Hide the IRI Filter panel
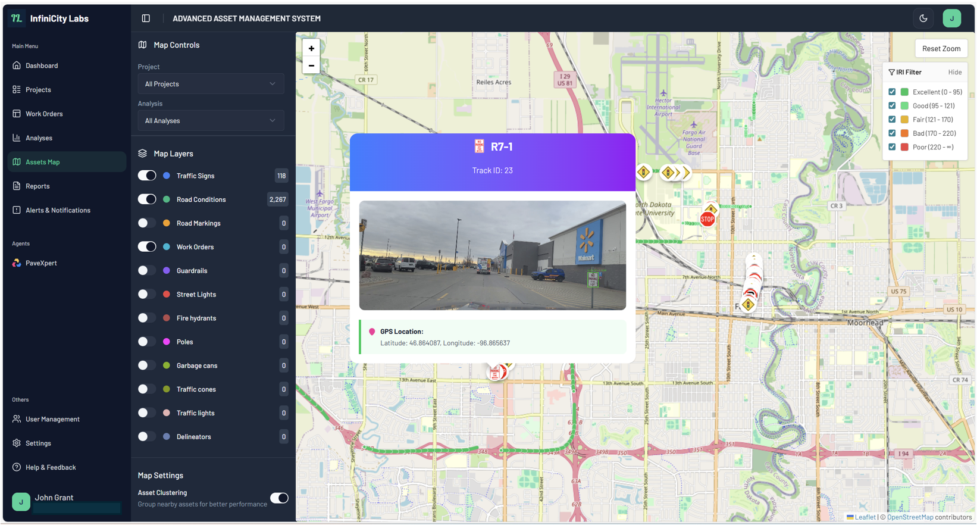 coord(954,72)
